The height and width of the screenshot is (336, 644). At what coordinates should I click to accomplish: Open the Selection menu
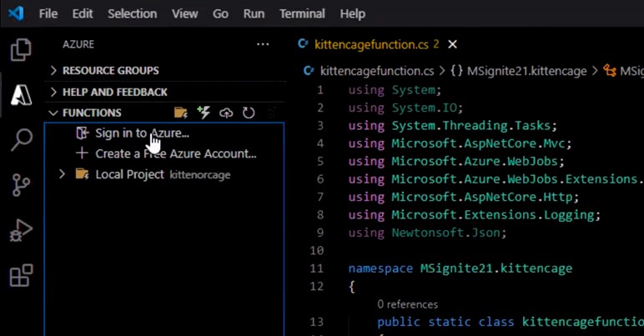pos(133,13)
